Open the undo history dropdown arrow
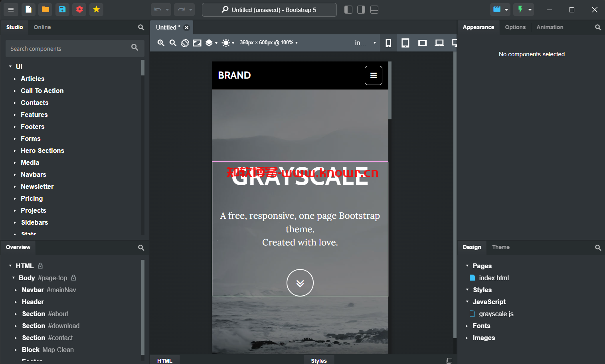The width and height of the screenshot is (605, 364). point(167,10)
